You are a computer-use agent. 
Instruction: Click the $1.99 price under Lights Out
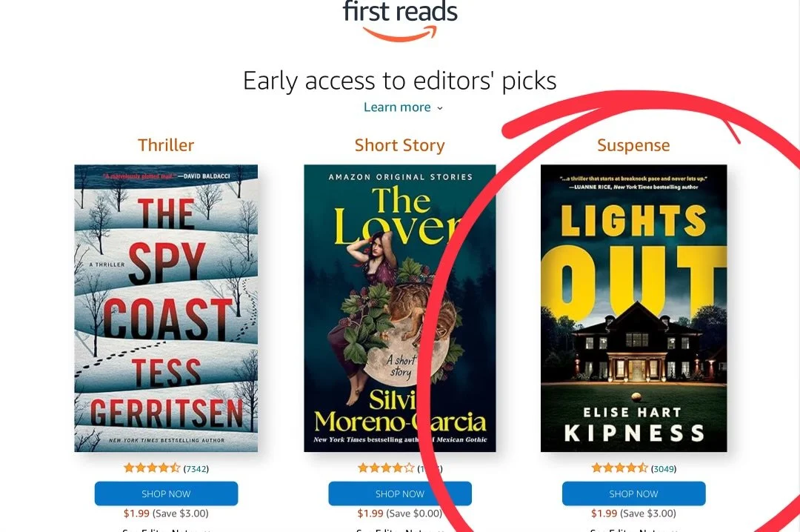(604, 513)
